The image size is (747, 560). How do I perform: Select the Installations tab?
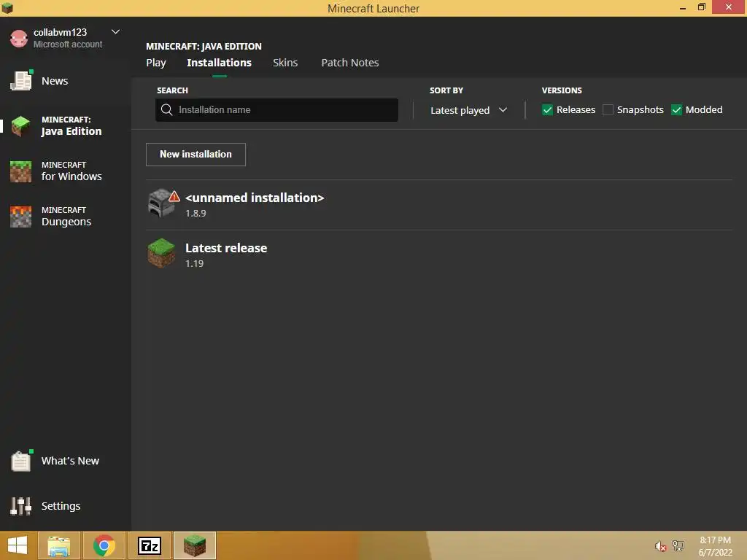pos(219,63)
